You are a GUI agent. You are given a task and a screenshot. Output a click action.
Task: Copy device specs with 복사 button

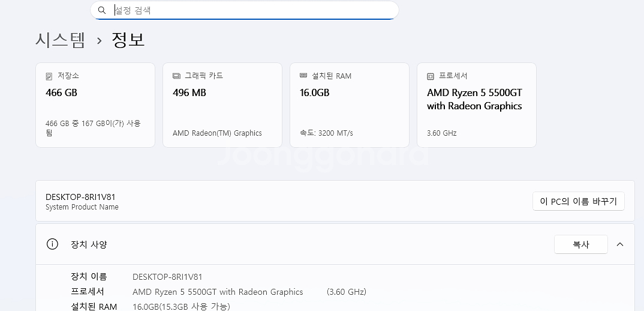coord(581,244)
